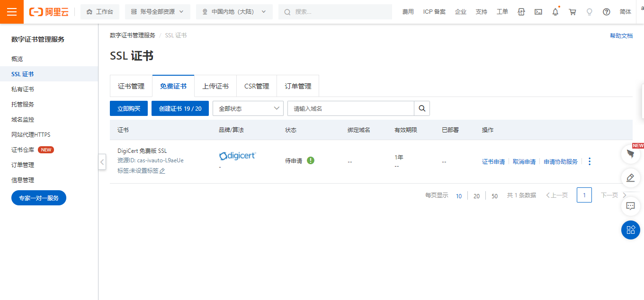Viewport: 644px width, 300px height.
Task: Click the 证书申请 link in operations
Action: click(493, 161)
